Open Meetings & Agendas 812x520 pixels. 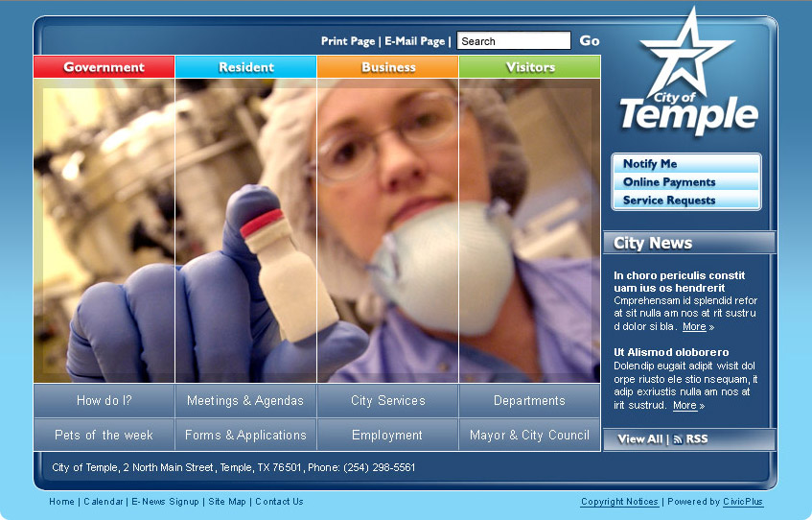point(245,401)
